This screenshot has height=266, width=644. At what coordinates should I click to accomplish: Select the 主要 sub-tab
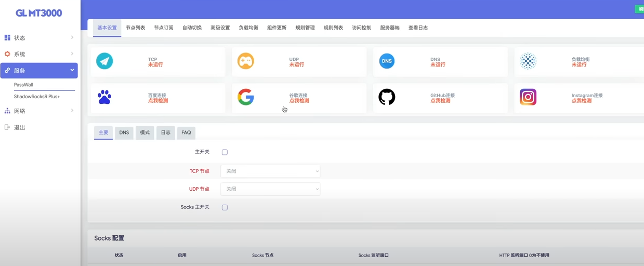tap(103, 132)
